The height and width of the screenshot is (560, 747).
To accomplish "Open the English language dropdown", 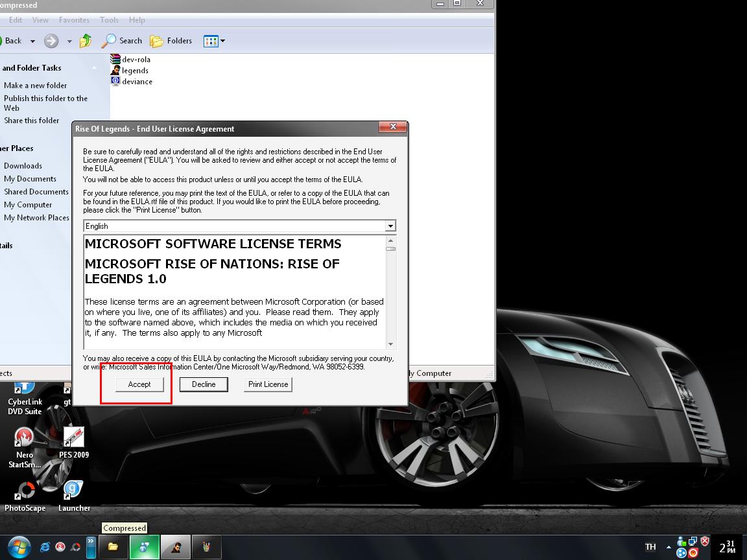I will click(390, 226).
